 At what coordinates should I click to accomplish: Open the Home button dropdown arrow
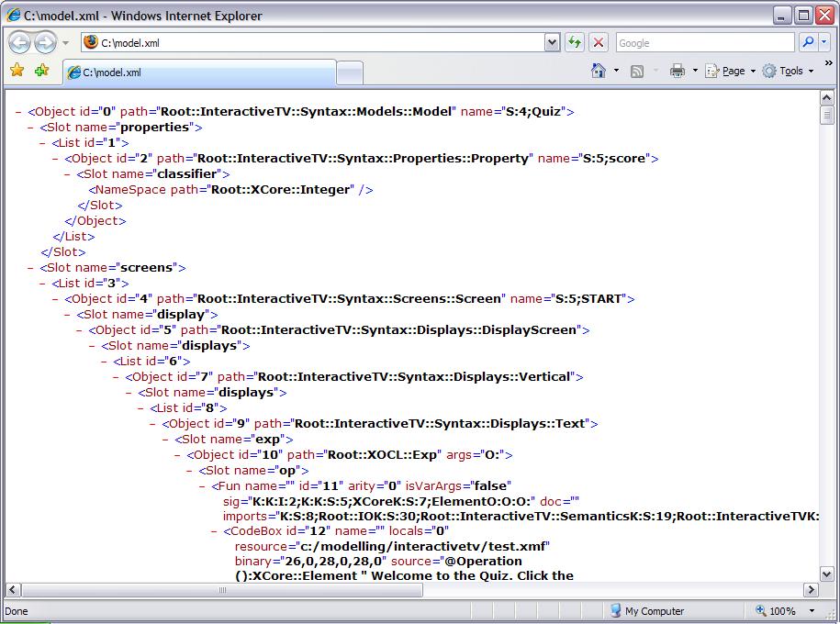coord(616,70)
